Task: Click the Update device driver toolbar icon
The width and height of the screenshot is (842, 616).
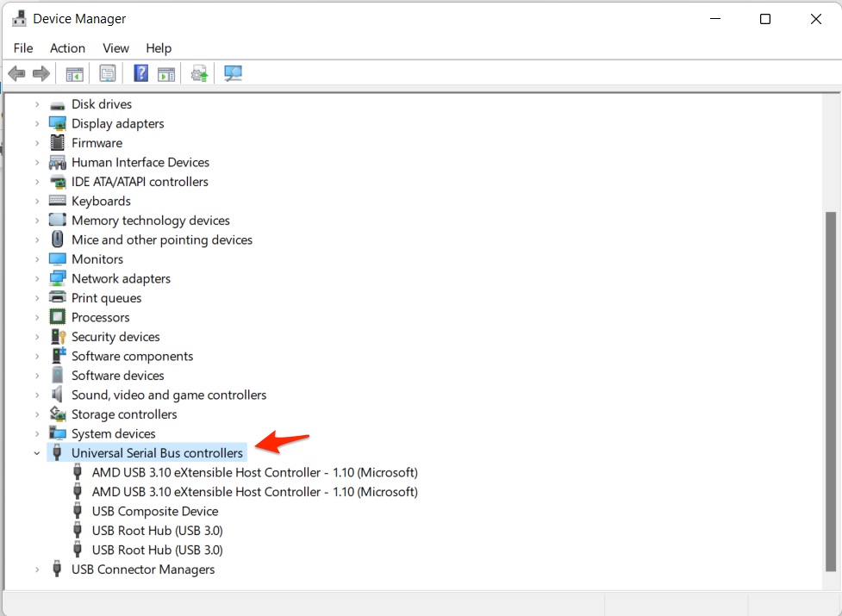Action: pyautogui.click(x=200, y=74)
